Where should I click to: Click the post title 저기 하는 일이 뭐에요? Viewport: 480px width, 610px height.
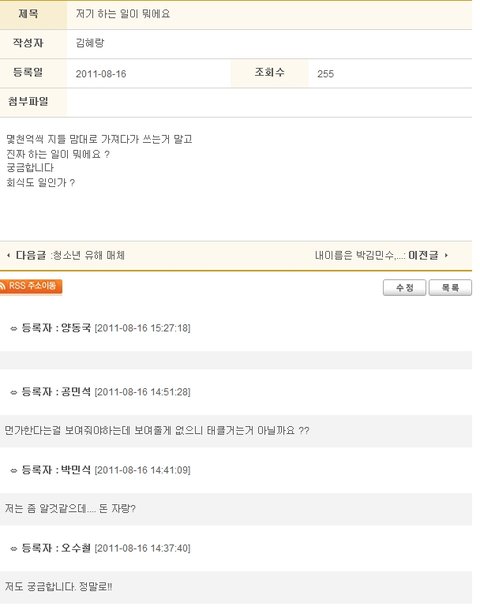coord(123,14)
